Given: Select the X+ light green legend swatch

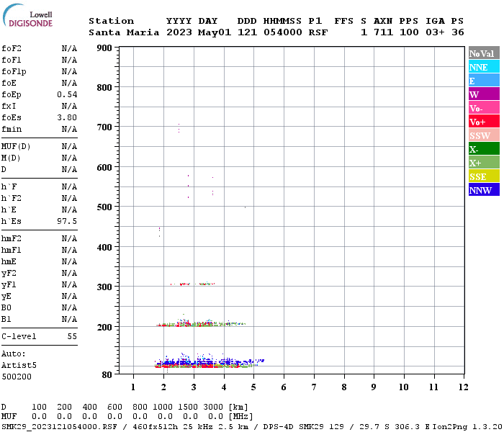Looking at the screenshot, I should (x=484, y=163).
